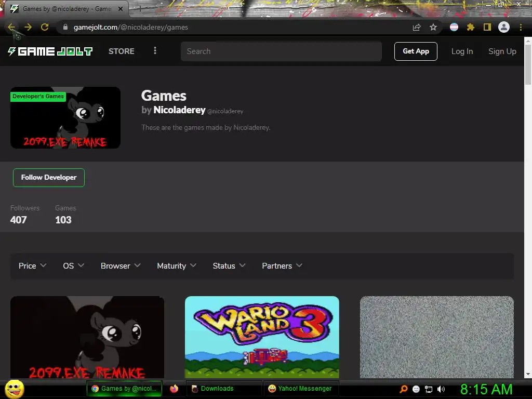Toggle the browser side panel icon
The height and width of the screenshot is (399, 532).
tap(487, 27)
